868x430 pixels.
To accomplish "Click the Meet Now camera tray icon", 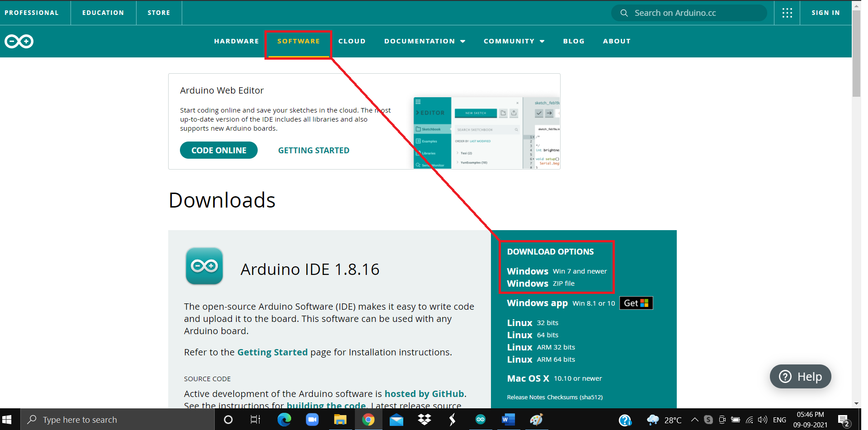I will [722, 420].
